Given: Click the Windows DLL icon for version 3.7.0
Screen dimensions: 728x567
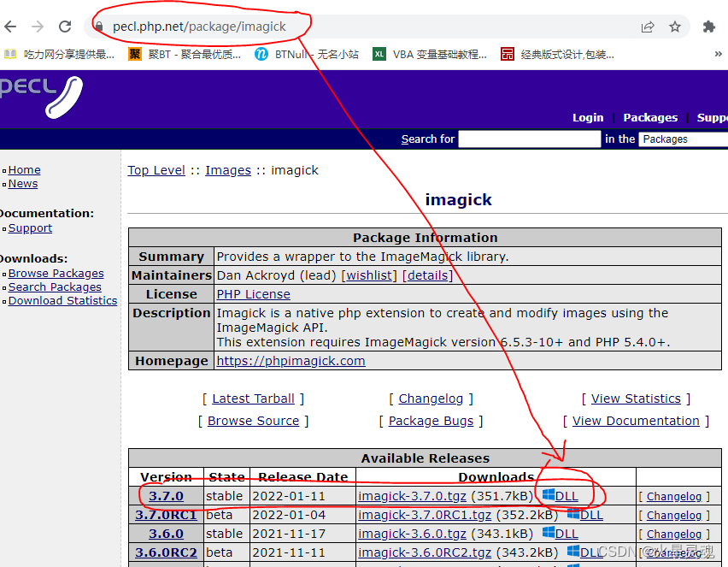Looking at the screenshot, I should click(x=549, y=494).
